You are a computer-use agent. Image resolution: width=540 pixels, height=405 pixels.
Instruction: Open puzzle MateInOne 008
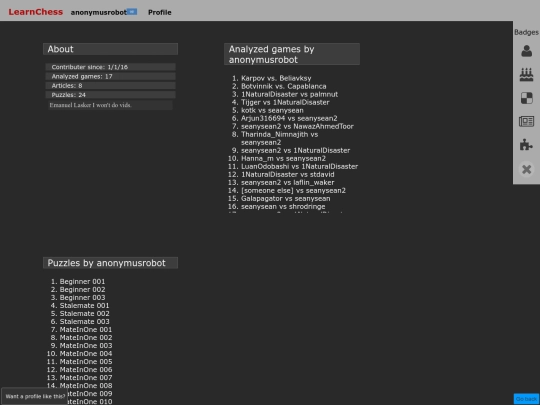tap(86, 385)
